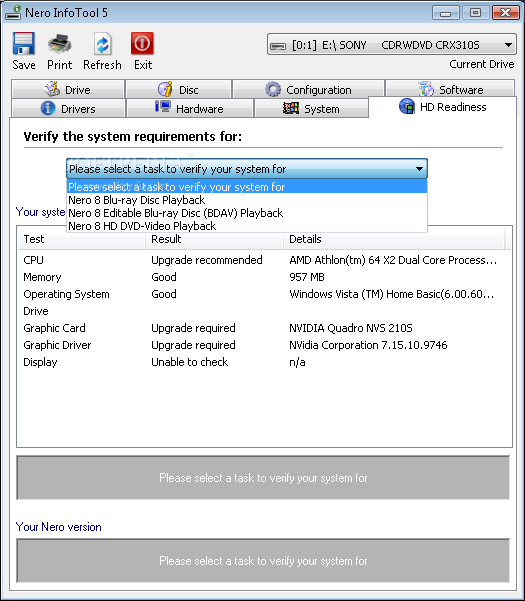Click 'Unable to check' display result
525x601 pixels.
189,362
